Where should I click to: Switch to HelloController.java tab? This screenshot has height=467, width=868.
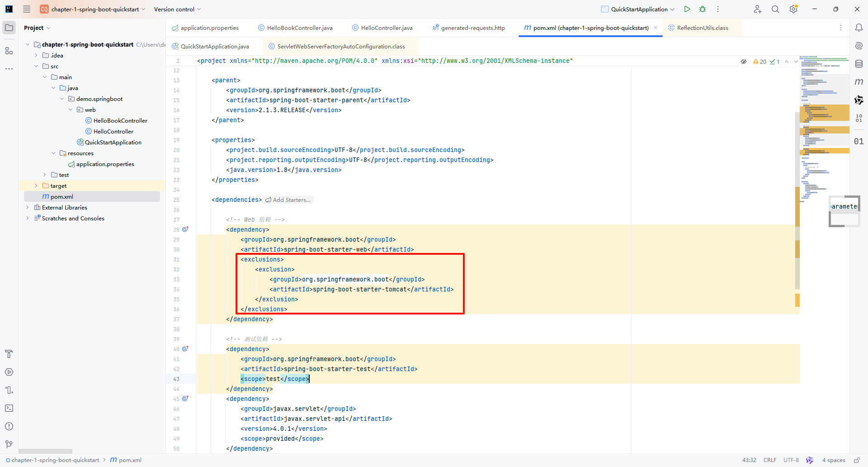(382, 28)
